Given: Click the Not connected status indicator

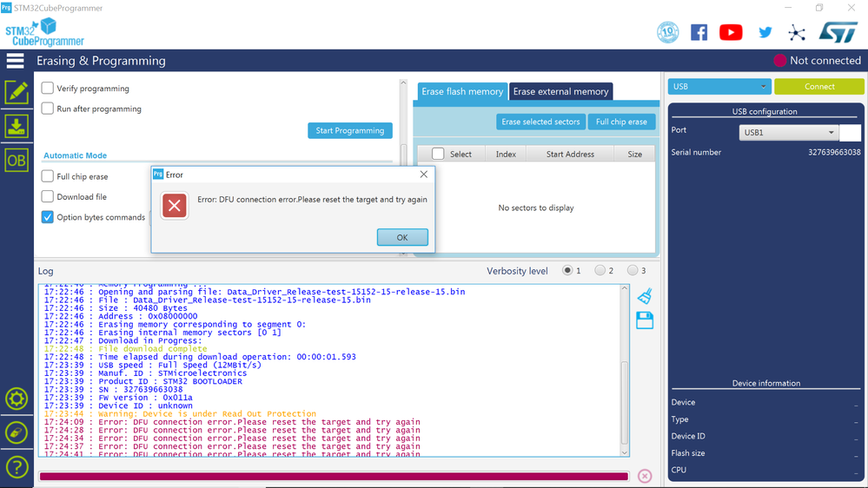Looking at the screenshot, I should (817, 60).
